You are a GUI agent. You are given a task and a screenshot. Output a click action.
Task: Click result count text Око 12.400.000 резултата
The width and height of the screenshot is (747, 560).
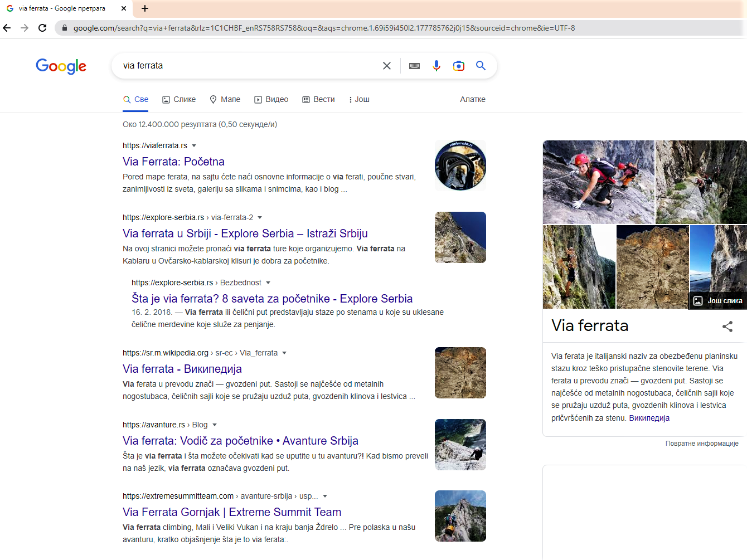[x=200, y=124]
